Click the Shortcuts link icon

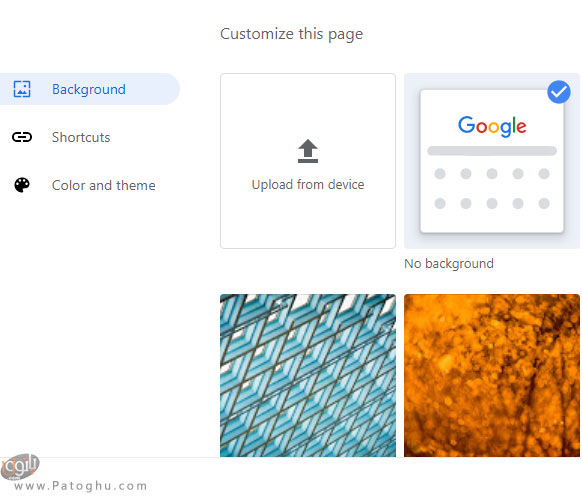click(22, 137)
